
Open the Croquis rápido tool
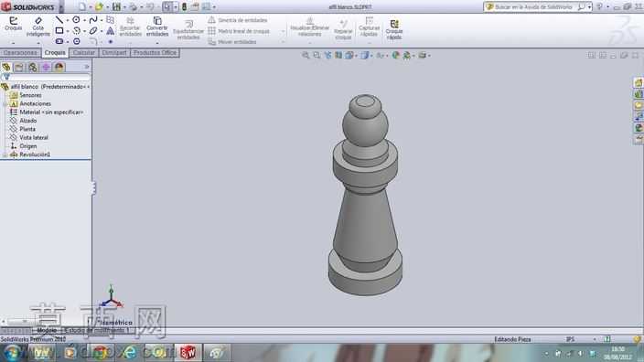394,29
